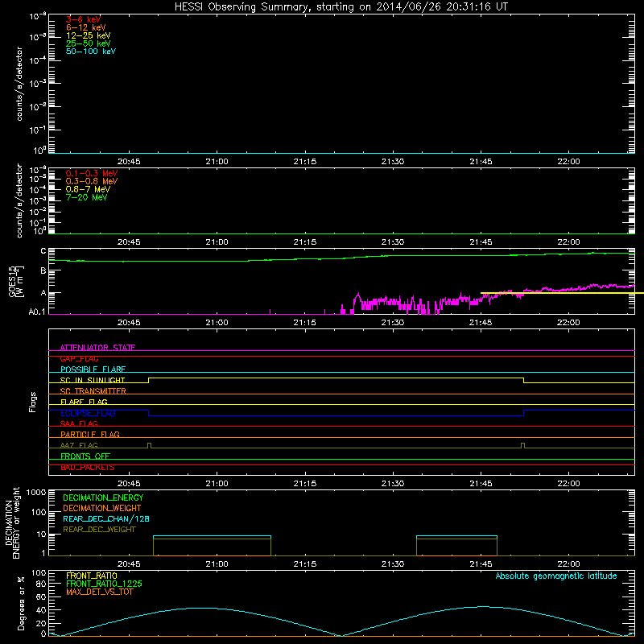644x644 pixels.
Task: Click the red BAD_PACKETS label
Action: [x=88, y=468]
